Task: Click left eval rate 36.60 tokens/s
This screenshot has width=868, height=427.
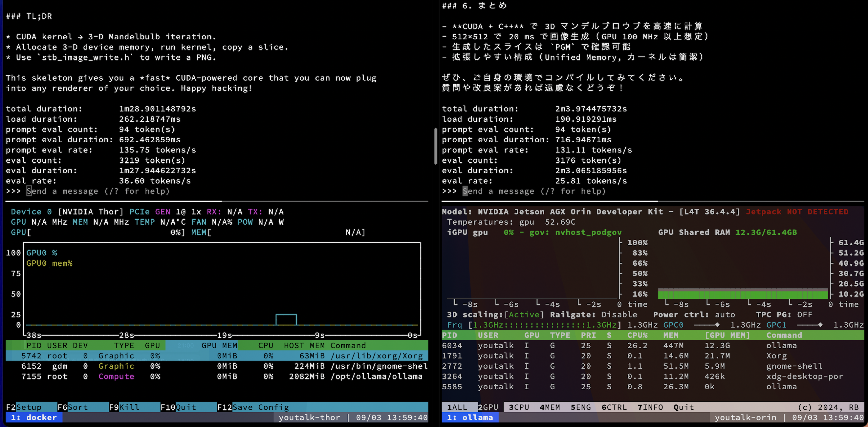Action: click(x=155, y=181)
